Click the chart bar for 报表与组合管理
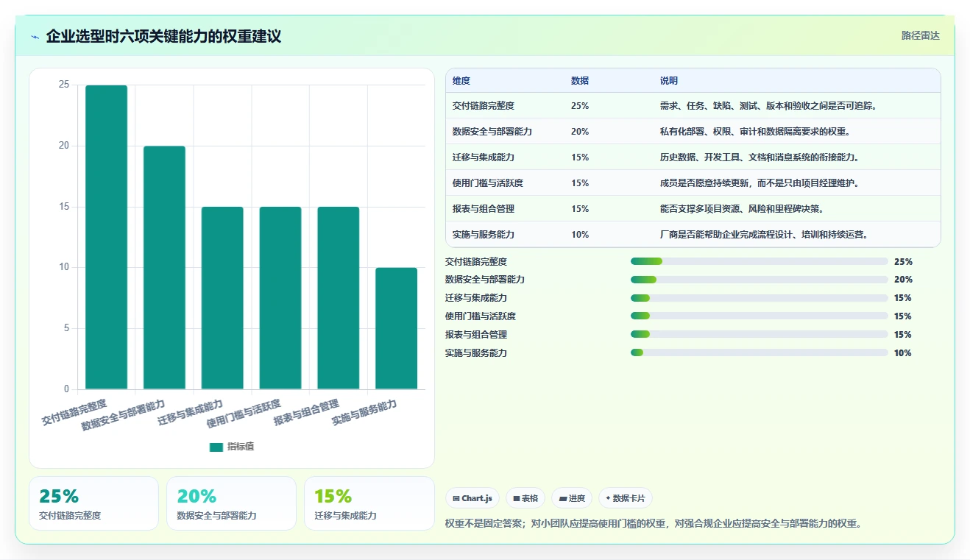The width and height of the screenshot is (970, 560). coord(339,298)
